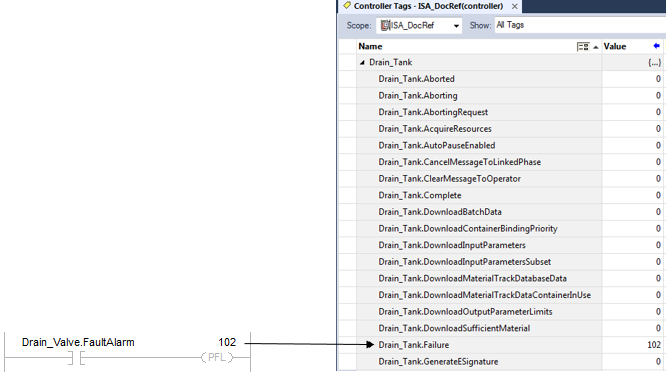Open the Scope dropdown list
This screenshot has height=375, width=666.
[x=456, y=26]
